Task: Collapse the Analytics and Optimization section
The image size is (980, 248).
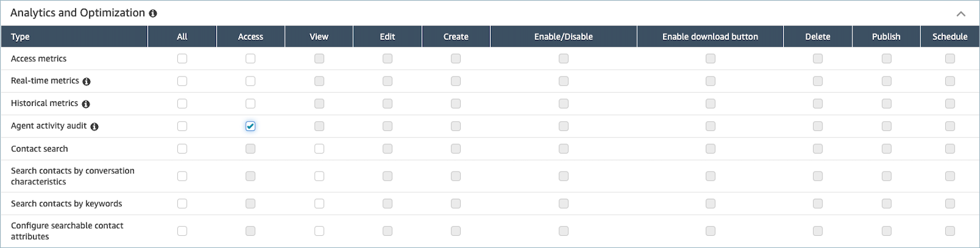Action: click(960, 14)
